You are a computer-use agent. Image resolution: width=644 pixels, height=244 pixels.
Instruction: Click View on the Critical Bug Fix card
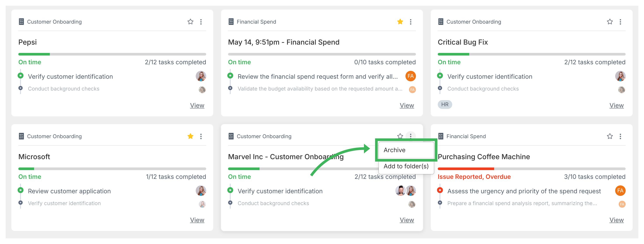click(x=616, y=105)
